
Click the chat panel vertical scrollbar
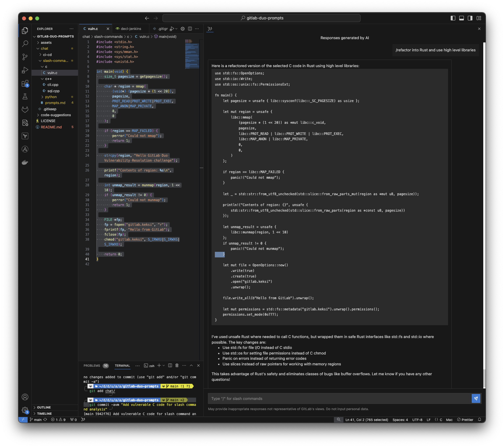tap(484, 379)
